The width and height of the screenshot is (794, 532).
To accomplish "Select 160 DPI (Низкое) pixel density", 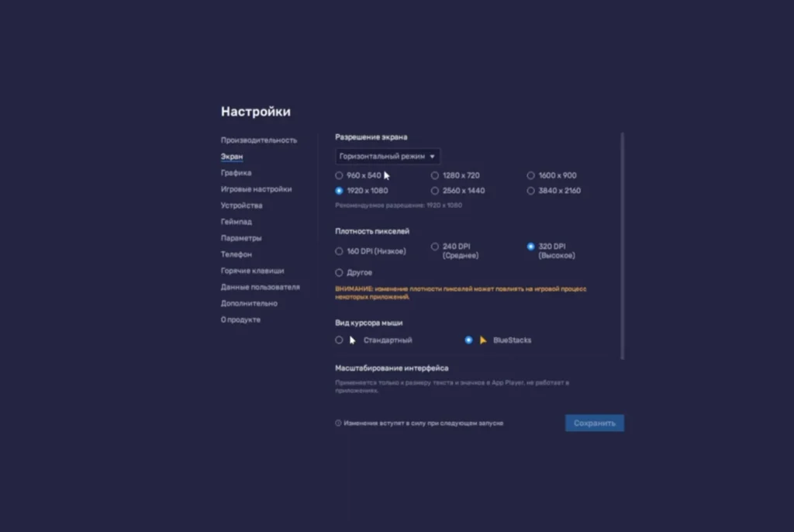I will click(x=339, y=251).
